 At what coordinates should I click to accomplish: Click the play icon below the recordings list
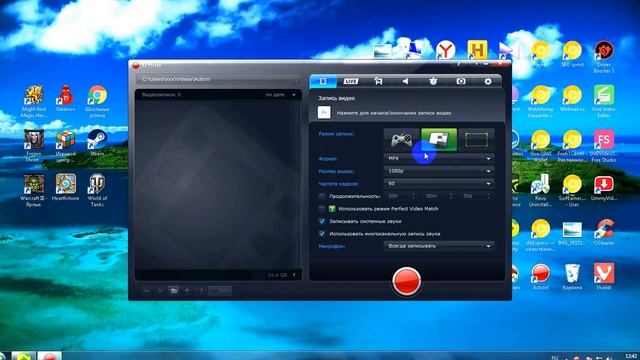[x=160, y=291]
